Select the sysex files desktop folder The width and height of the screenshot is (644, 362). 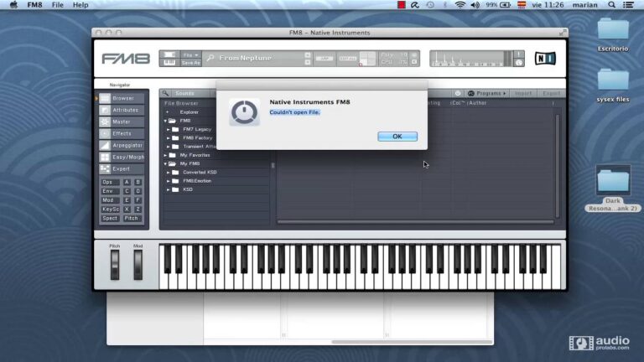(613, 85)
